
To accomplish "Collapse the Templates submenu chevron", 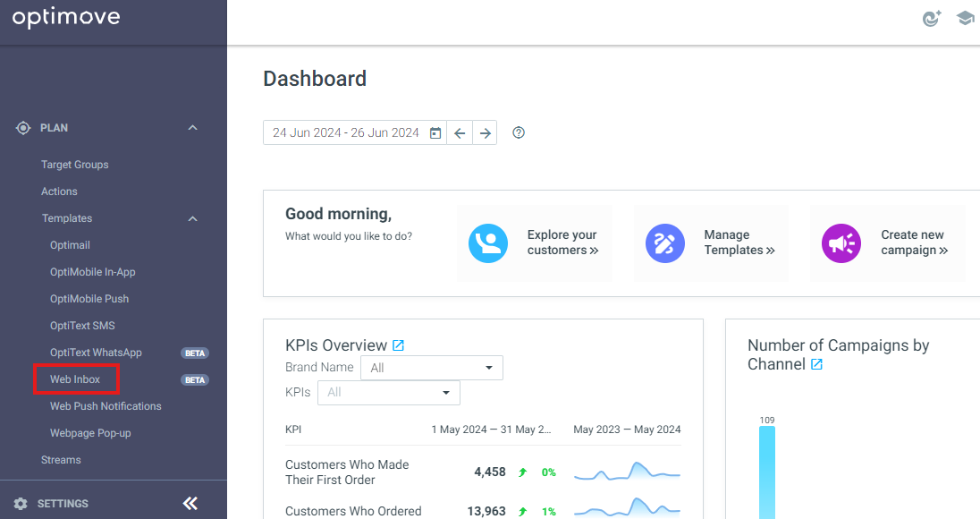I will click(x=192, y=218).
